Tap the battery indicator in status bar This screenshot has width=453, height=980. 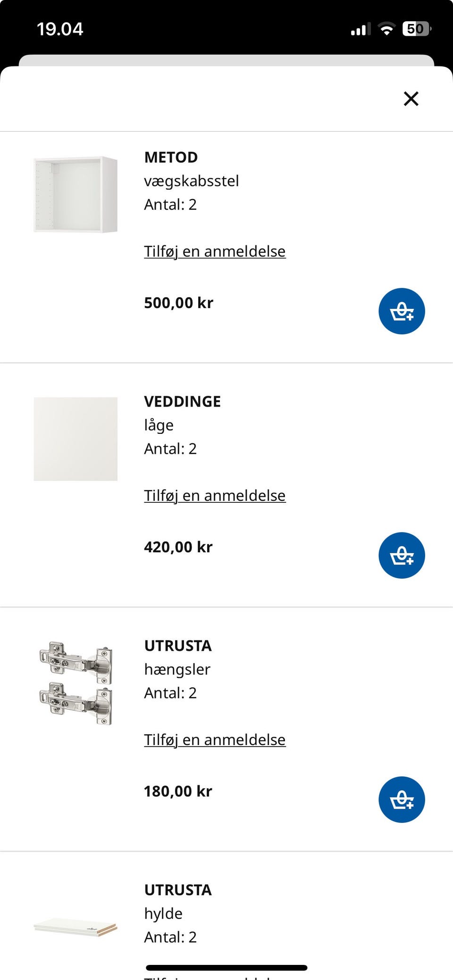pos(417,29)
